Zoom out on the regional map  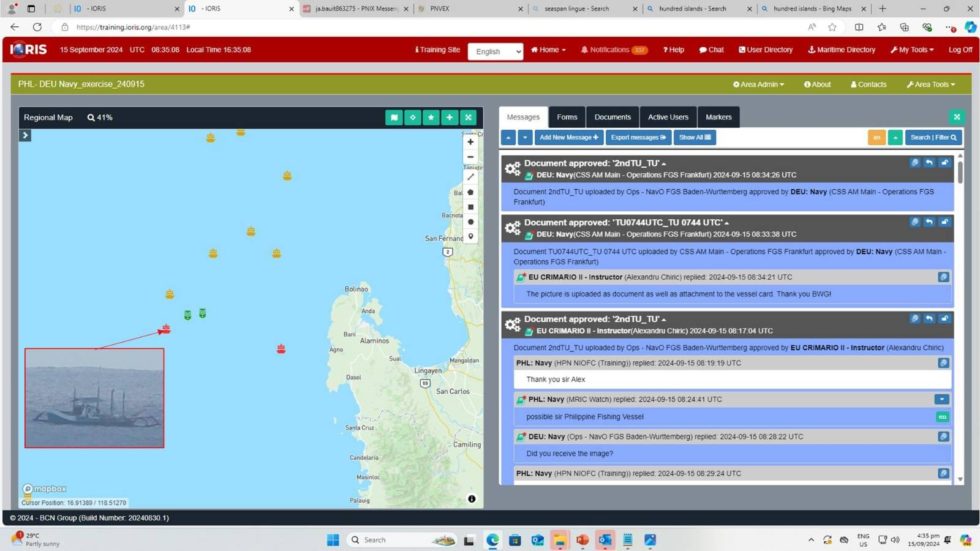click(470, 157)
